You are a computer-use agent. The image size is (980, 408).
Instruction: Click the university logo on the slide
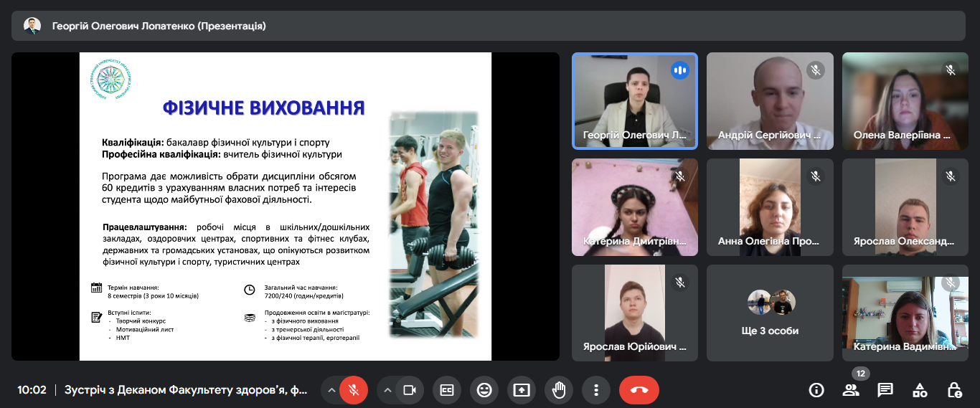click(110, 80)
